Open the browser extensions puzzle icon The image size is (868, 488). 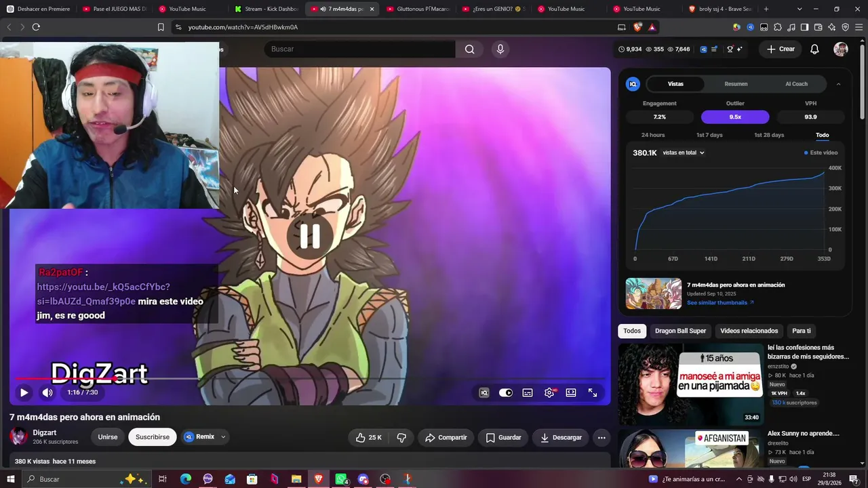778,27
